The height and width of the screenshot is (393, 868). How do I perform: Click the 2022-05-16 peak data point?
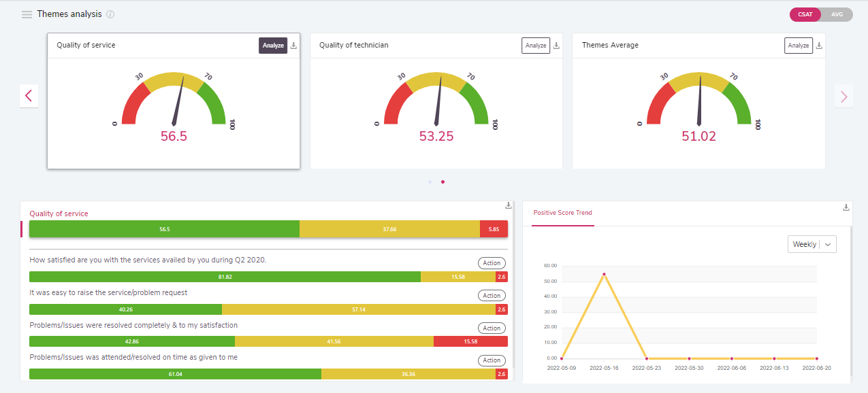point(604,274)
